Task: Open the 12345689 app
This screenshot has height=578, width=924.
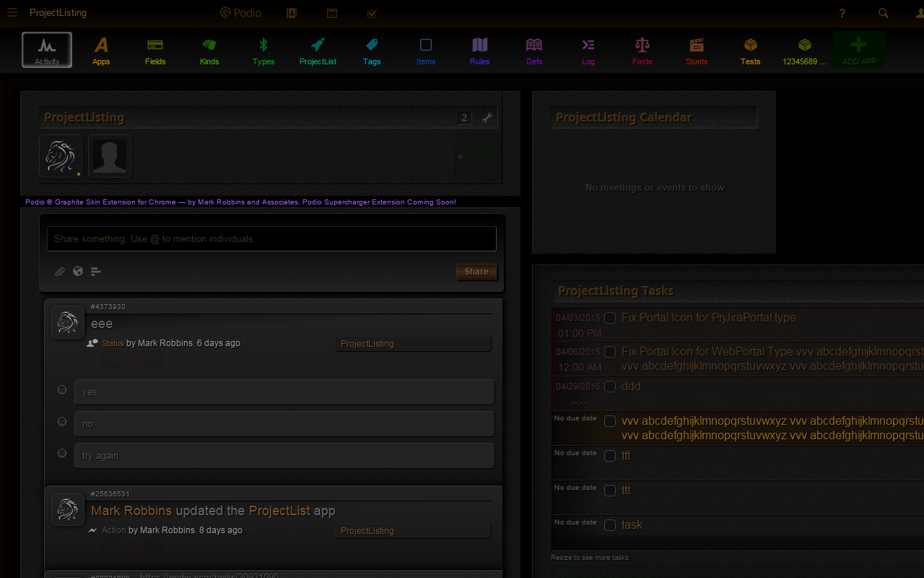Action: [805, 51]
